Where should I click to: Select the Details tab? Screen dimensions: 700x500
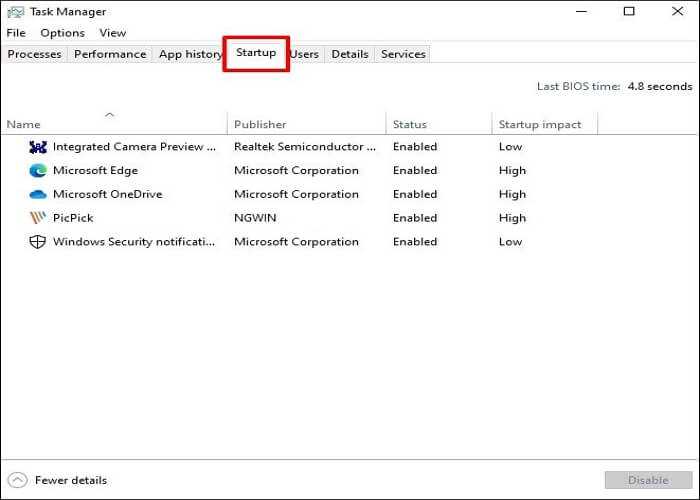(x=350, y=54)
